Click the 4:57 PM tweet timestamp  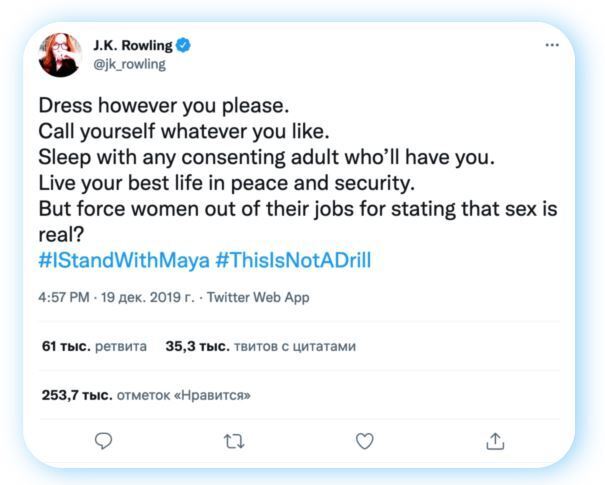(x=65, y=297)
